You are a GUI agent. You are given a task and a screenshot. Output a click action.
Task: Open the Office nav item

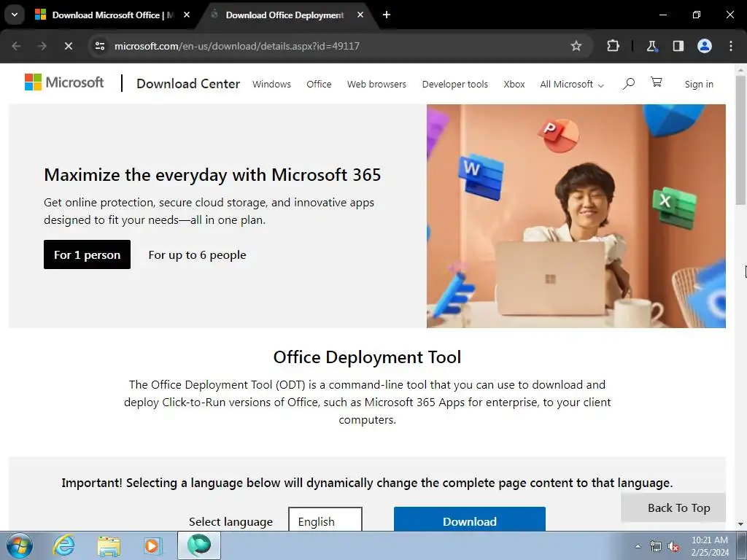click(x=319, y=85)
